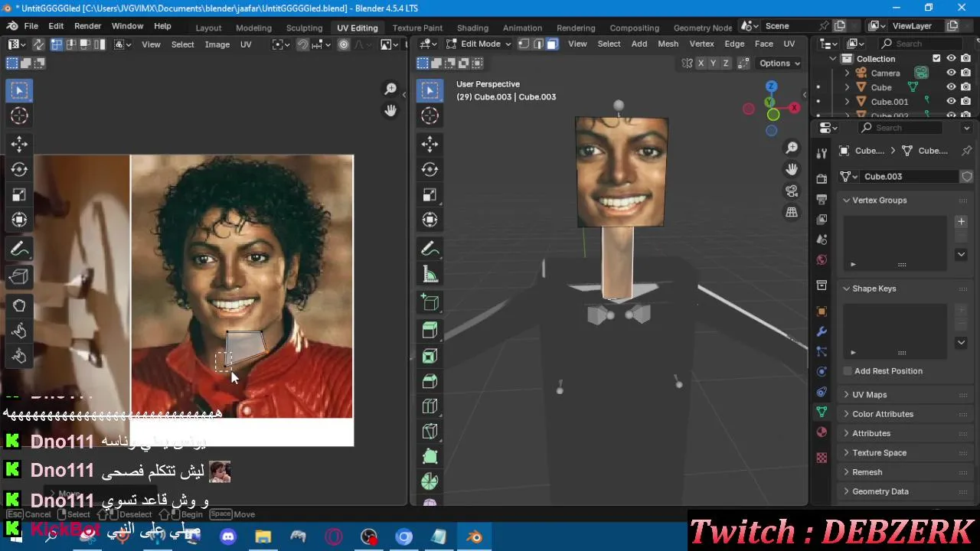This screenshot has height=551, width=980.
Task: Open Discord from the Windows taskbar
Action: click(x=227, y=537)
